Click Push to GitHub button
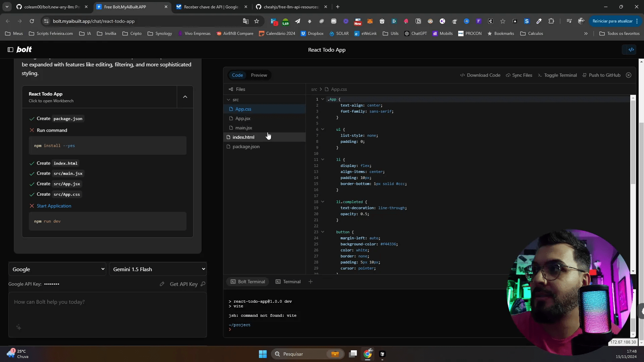The height and width of the screenshot is (362, 644). click(x=601, y=75)
